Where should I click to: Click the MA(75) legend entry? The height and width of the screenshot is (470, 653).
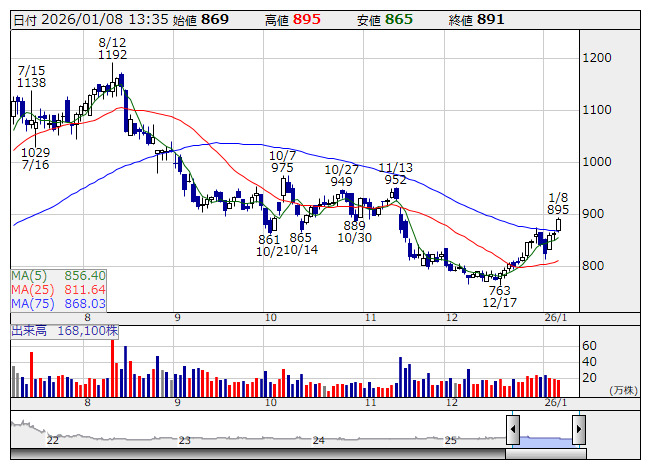59,303
